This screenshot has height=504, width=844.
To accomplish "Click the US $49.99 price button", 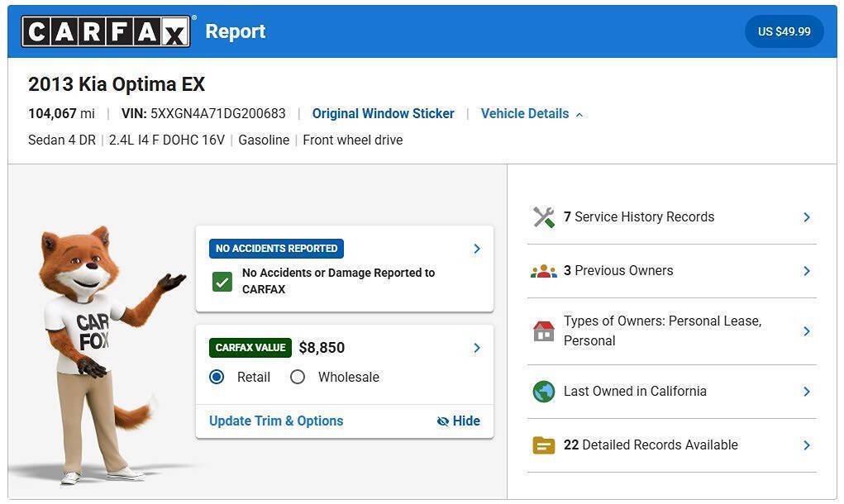I will point(784,31).
